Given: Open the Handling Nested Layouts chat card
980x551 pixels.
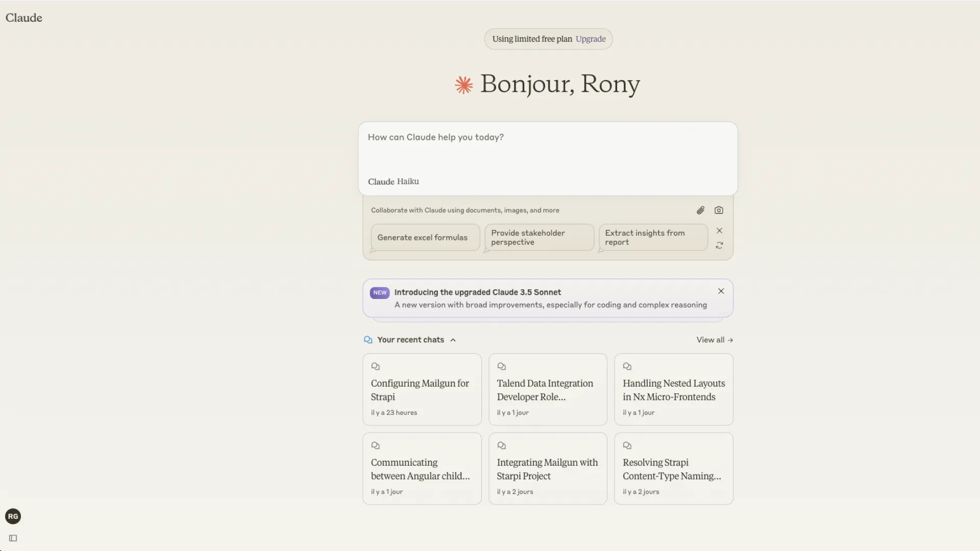Looking at the screenshot, I should pos(673,389).
